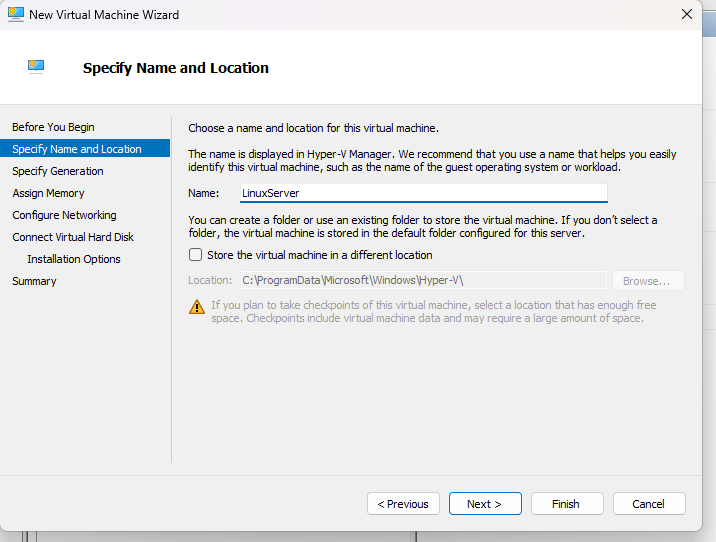Click the wizard icon in the title bar
Viewport: 716px width, 542px height.
point(15,14)
